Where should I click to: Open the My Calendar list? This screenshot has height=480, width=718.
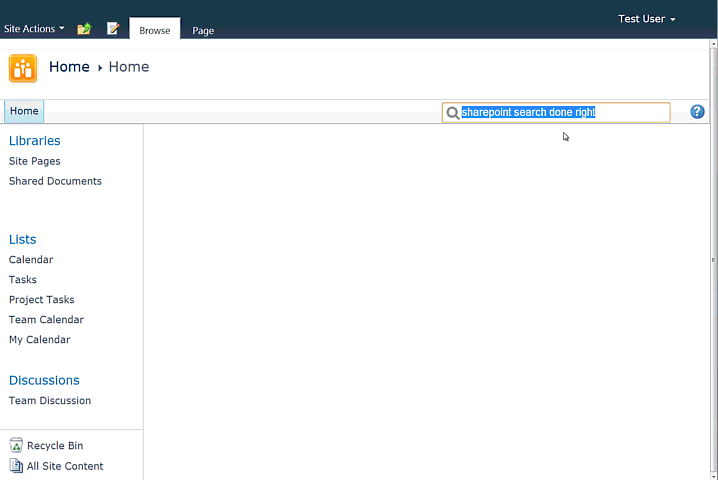tap(40, 339)
